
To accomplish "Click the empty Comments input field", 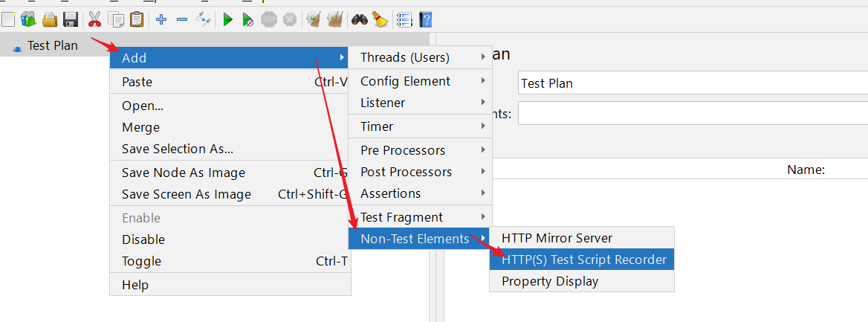I will [x=691, y=114].
